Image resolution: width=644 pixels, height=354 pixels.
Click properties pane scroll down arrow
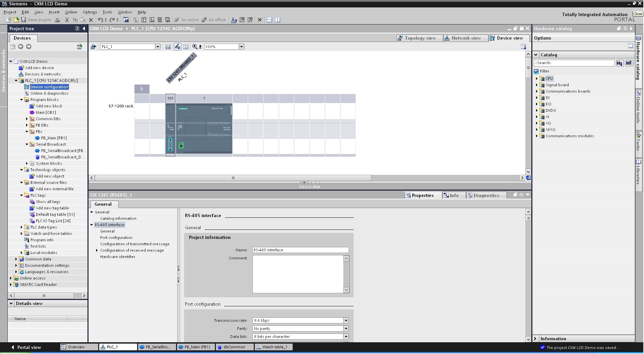[x=528, y=339]
